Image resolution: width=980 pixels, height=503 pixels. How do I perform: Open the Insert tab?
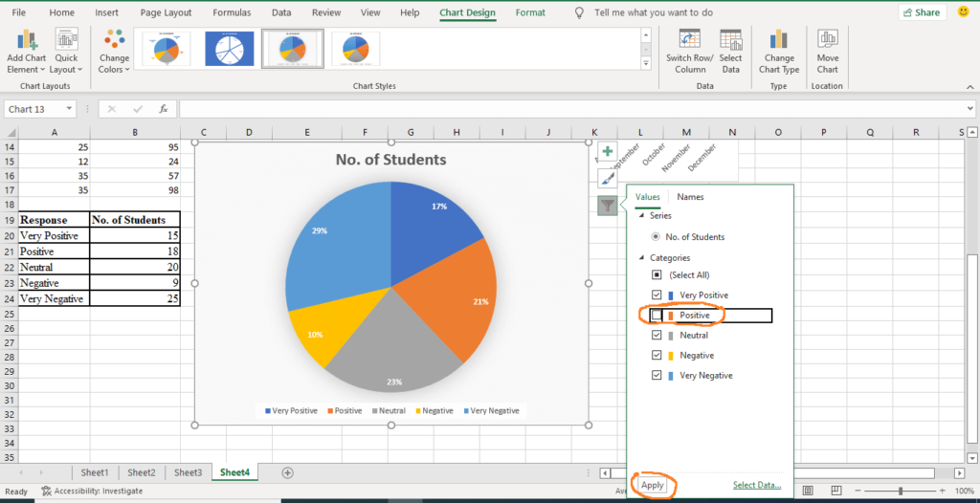107,12
